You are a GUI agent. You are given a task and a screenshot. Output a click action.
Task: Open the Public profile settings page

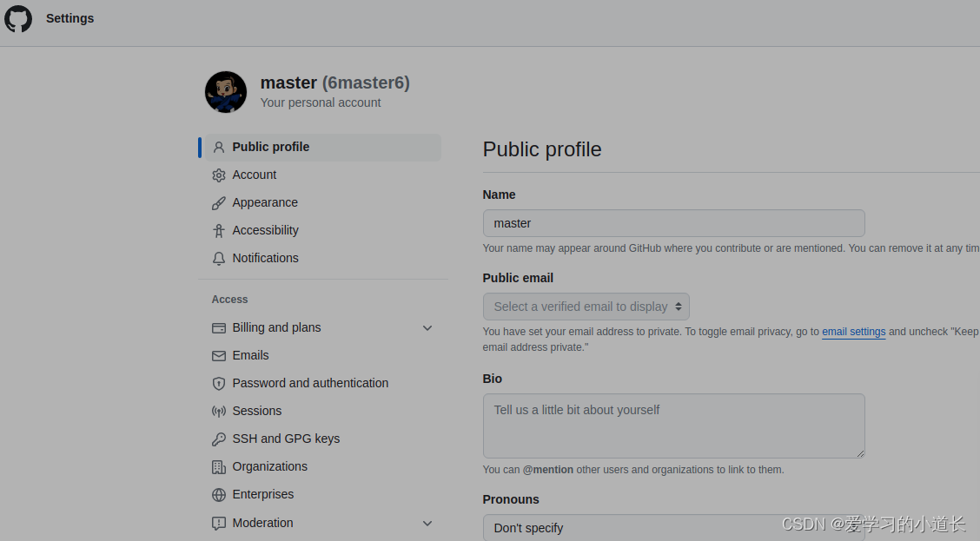pyautogui.click(x=323, y=148)
